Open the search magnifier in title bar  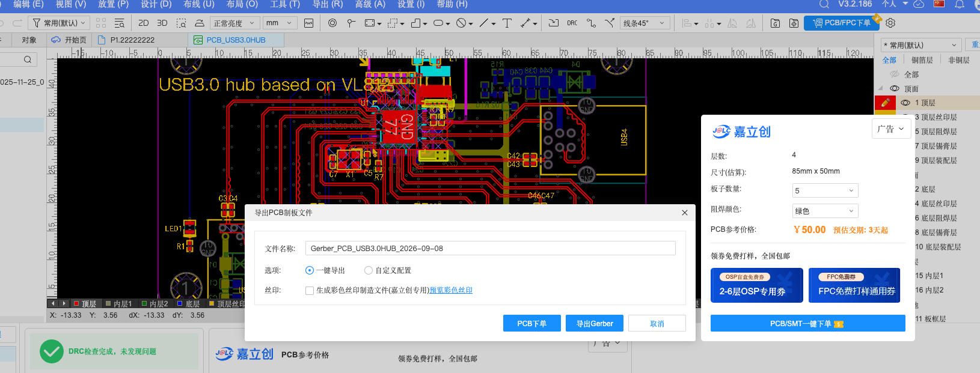824,4
